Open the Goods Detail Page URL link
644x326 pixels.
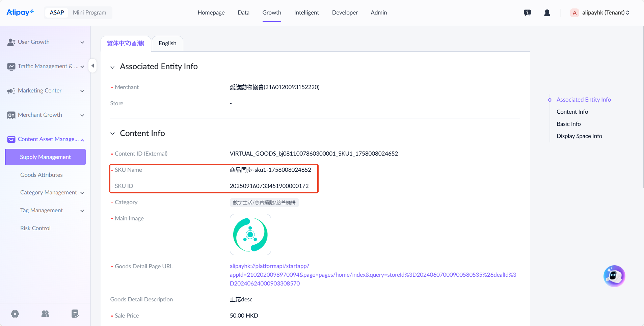coord(373,275)
